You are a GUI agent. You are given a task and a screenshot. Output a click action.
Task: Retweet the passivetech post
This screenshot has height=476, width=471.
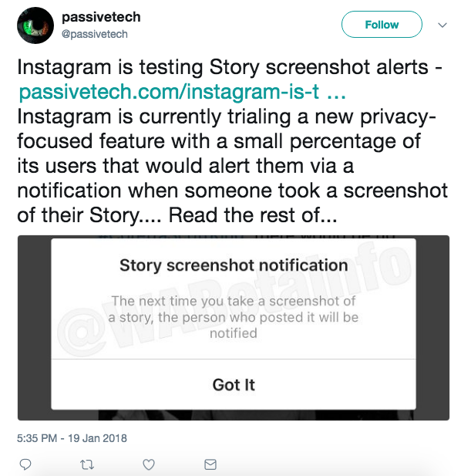(87, 464)
